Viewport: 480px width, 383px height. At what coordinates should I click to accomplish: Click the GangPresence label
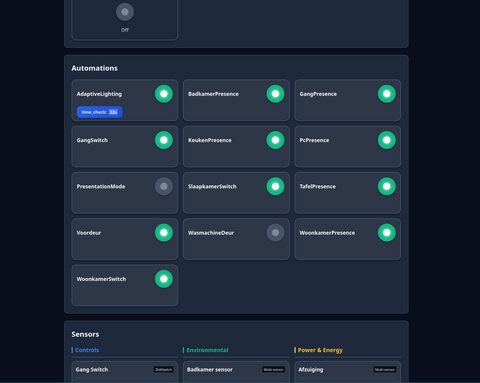tap(318, 94)
